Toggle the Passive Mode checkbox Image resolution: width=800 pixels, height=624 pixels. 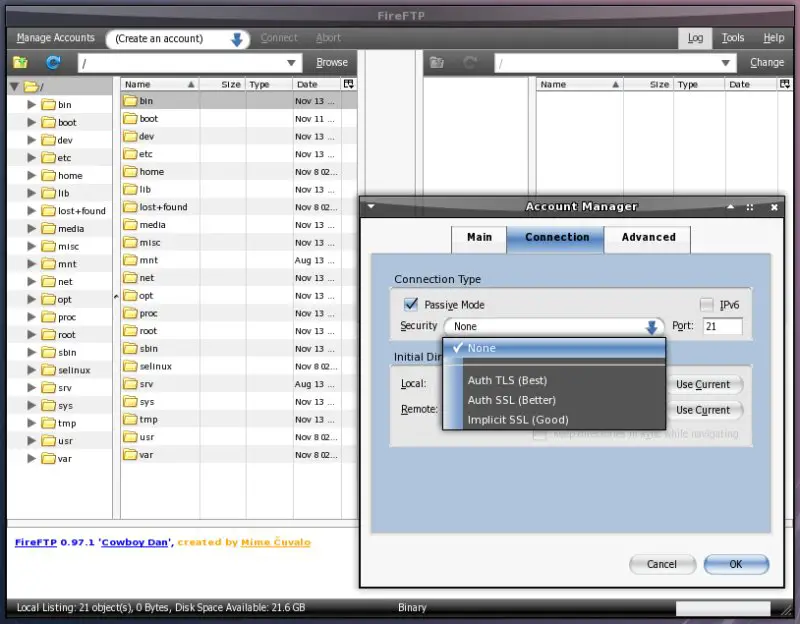[x=411, y=305]
